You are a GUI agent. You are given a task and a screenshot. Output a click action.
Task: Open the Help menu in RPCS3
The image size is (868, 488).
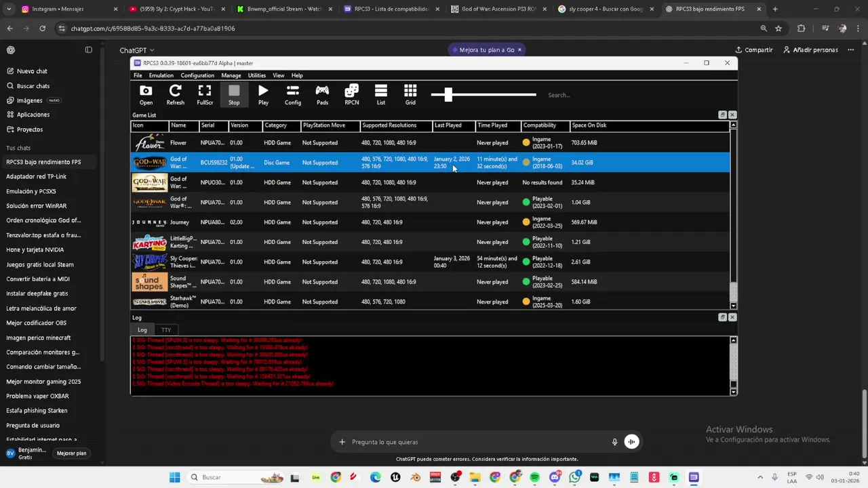[297, 75]
